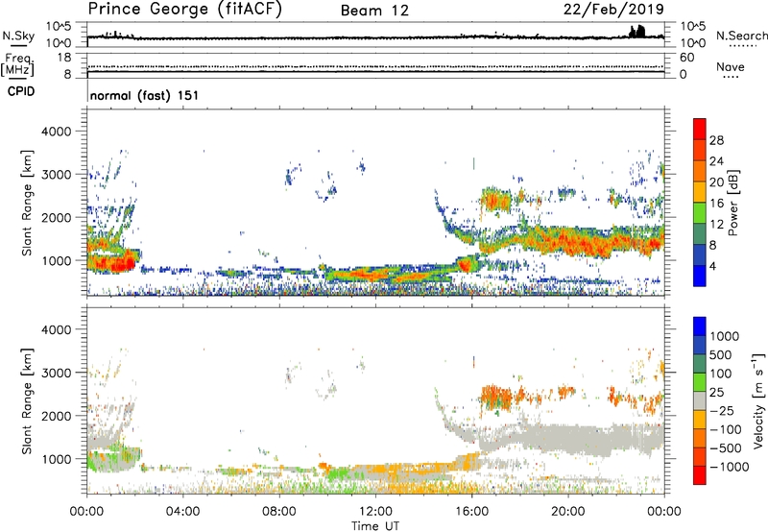Click power colorbar tick label '28'
The height and width of the screenshot is (532, 768).
coord(716,140)
